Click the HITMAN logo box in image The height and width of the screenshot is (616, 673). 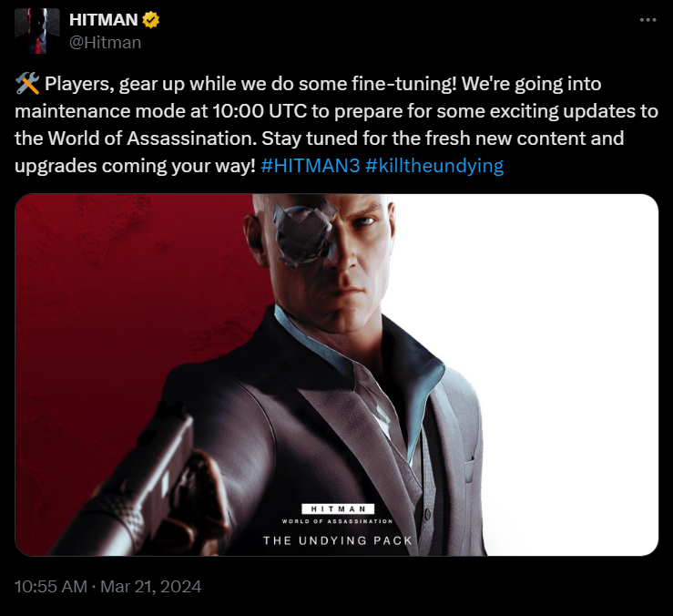tap(338, 509)
